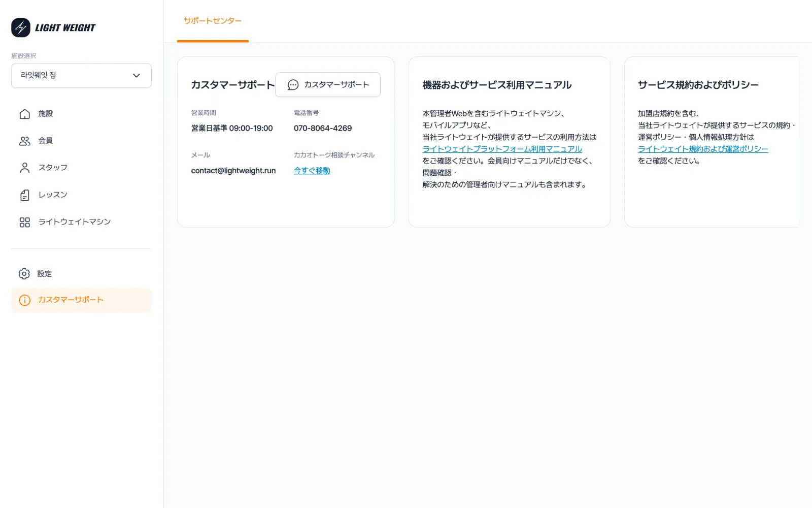The width and height of the screenshot is (812, 508).
Task: Click the grid icon beside ライトウェイトマシン
Action: click(24, 222)
